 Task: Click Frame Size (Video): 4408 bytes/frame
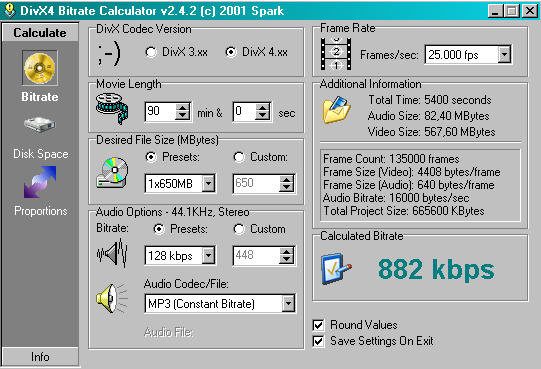coord(412,172)
